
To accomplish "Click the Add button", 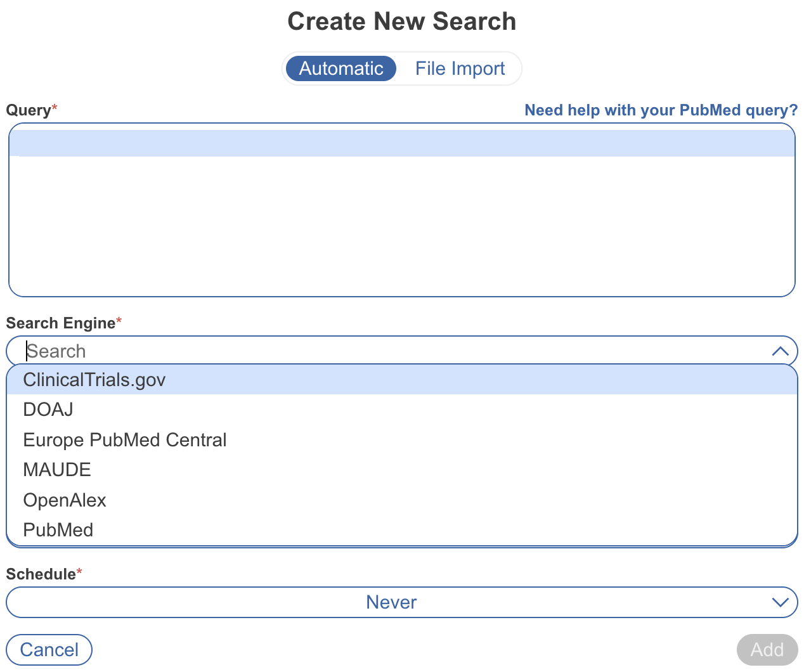I will [767, 650].
